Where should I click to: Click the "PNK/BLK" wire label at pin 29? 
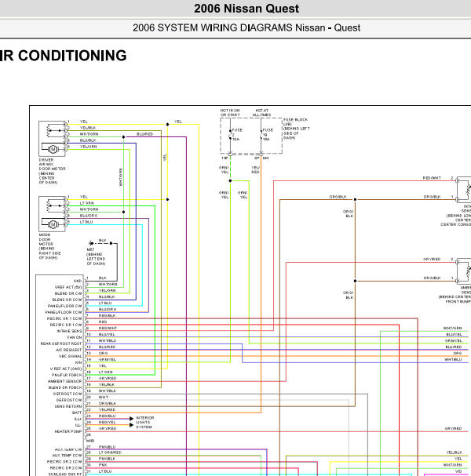[x=107, y=459]
